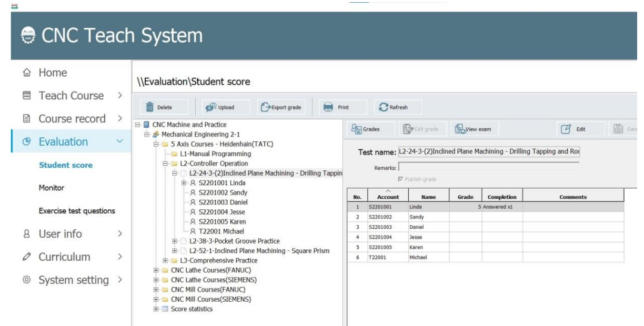Collapse the Evaluation sidebar chevron
This screenshot has height=326, width=644.
[x=119, y=141]
